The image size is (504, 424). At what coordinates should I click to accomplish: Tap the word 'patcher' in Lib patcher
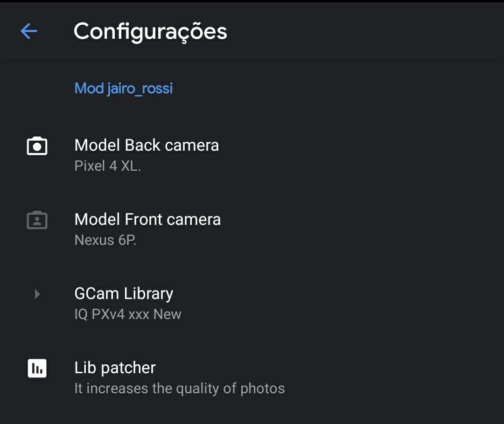(x=128, y=368)
